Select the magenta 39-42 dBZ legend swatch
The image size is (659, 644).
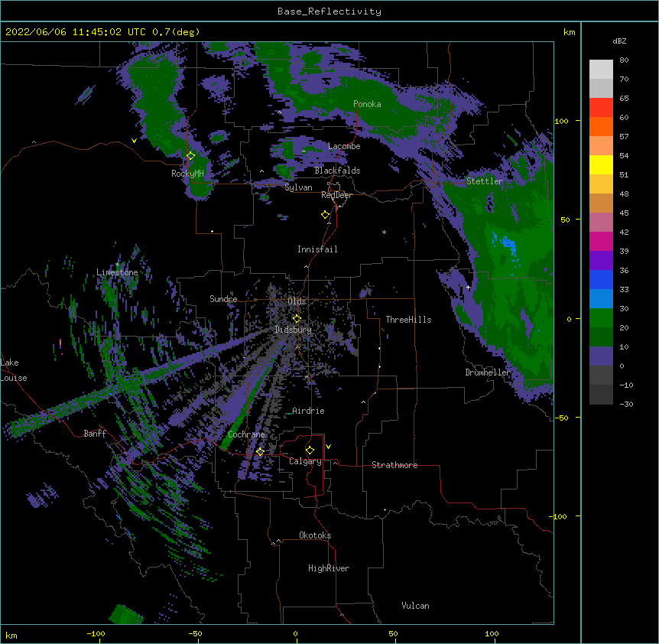601,241
